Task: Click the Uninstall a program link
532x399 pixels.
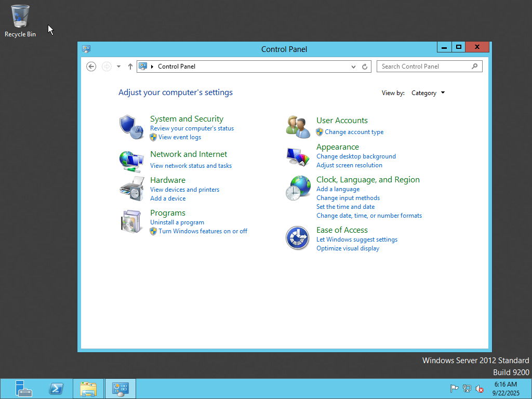Action: click(x=177, y=222)
